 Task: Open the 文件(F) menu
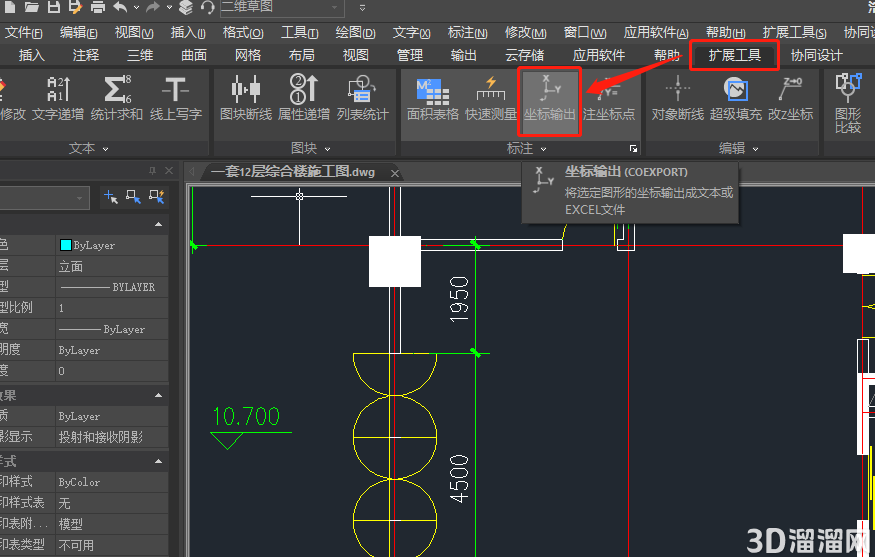pos(23,33)
